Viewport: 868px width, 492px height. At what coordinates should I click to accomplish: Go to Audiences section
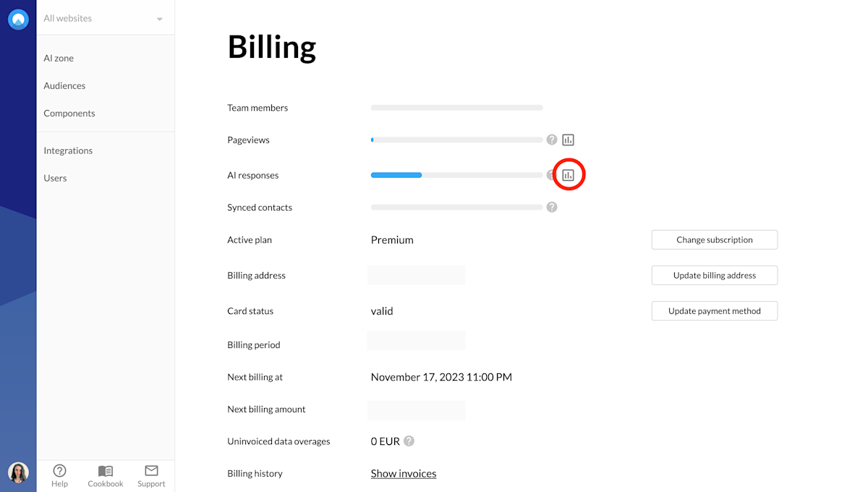64,85
